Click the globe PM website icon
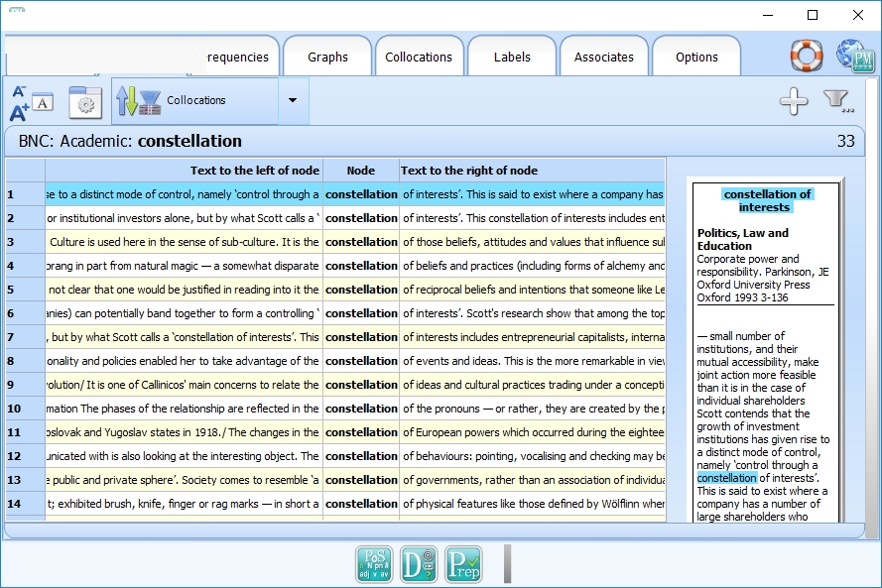 coord(854,56)
